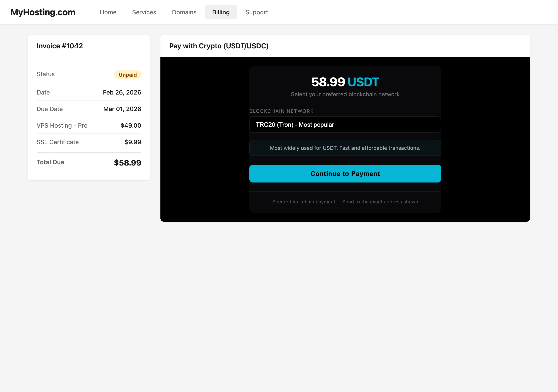Go to the Home page
Screen dimensions: 558x392
click(108, 12)
